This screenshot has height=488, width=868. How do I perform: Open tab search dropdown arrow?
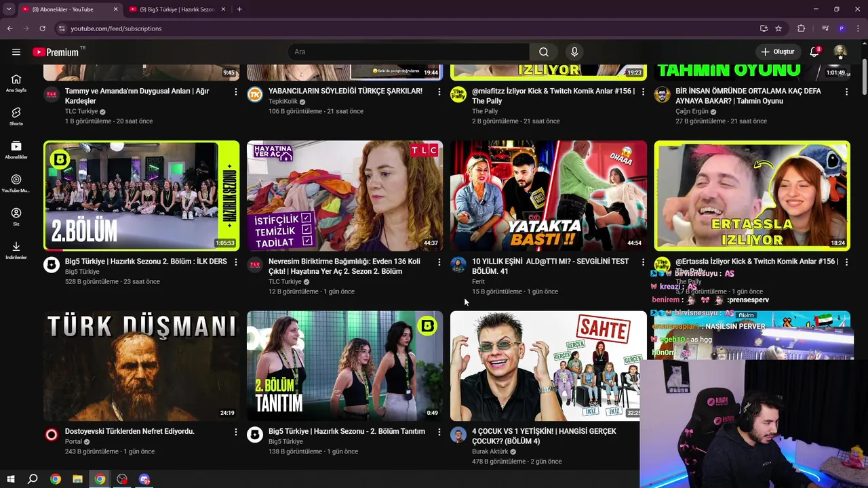pyautogui.click(x=9, y=9)
